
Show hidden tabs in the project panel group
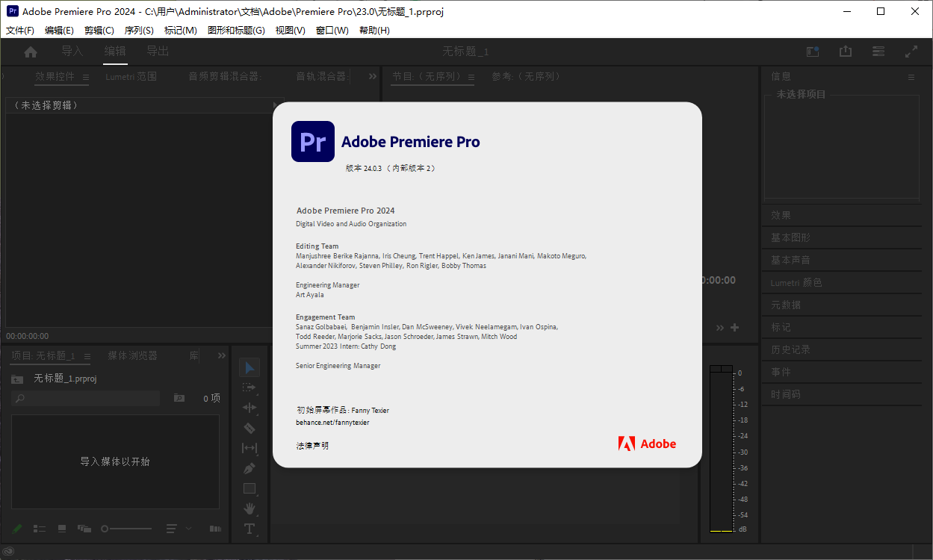click(x=222, y=356)
